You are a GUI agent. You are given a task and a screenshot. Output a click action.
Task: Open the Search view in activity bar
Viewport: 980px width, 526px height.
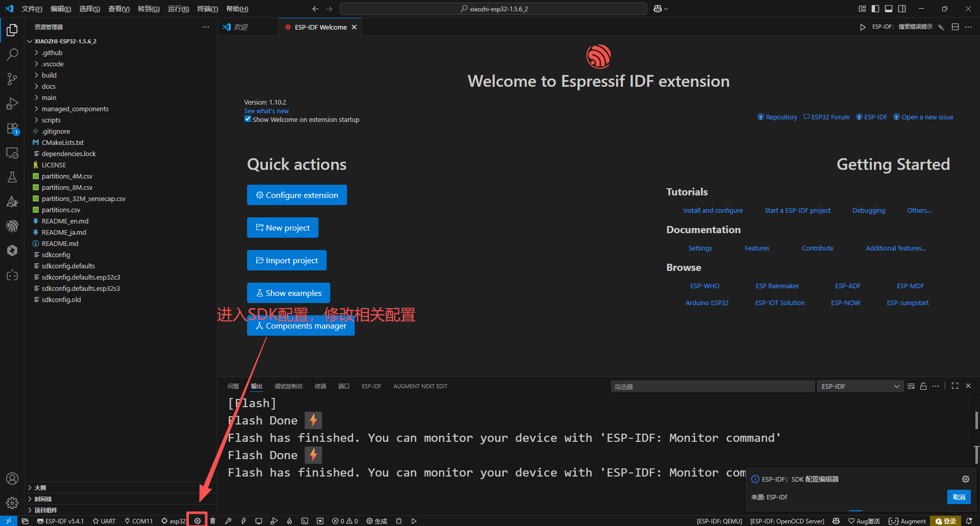pos(12,54)
